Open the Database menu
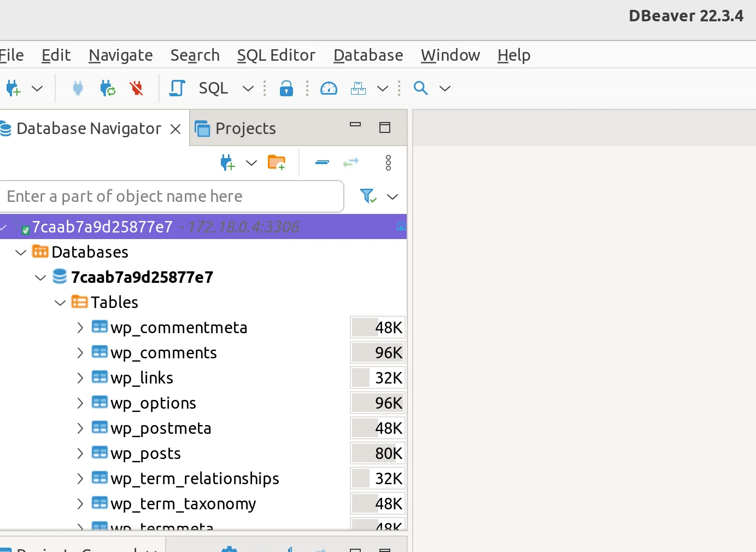 click(x=368, y=55)
